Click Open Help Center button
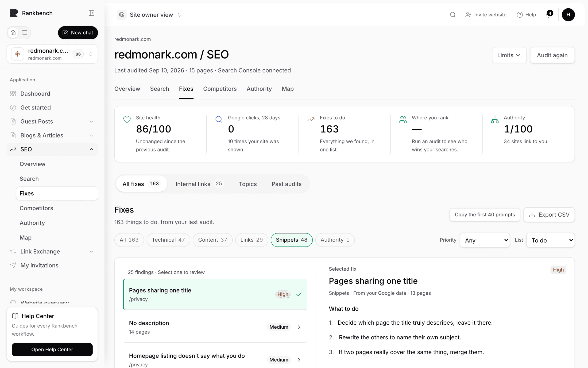The image size is (588, 368). coord(52,350)
